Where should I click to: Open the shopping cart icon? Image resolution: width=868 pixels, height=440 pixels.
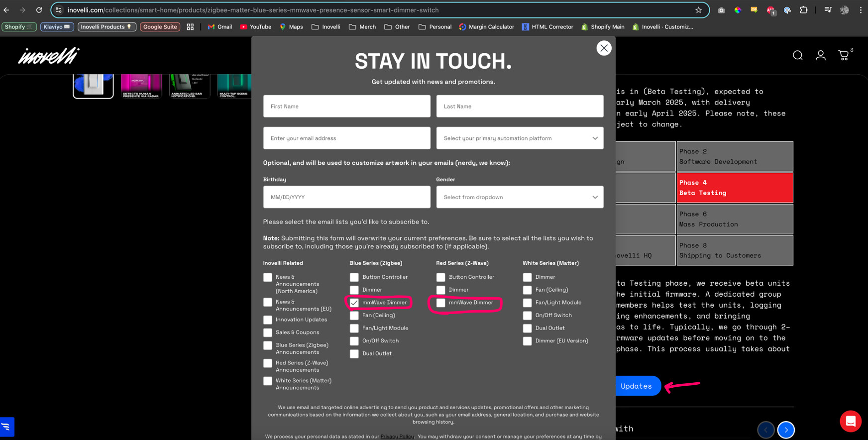(844, 55)
